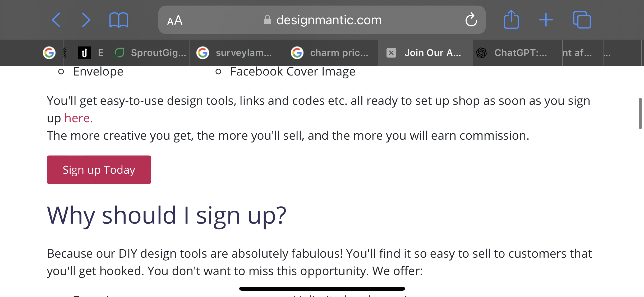Open the bookmarks book icon
Screen dimensions: 644x297
click(x=119, y=20)
